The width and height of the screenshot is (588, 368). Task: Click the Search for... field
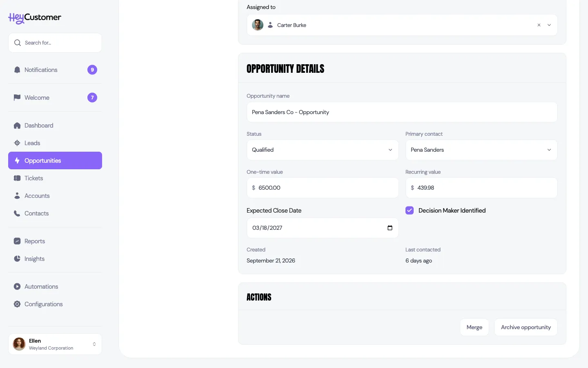point(55,43)
